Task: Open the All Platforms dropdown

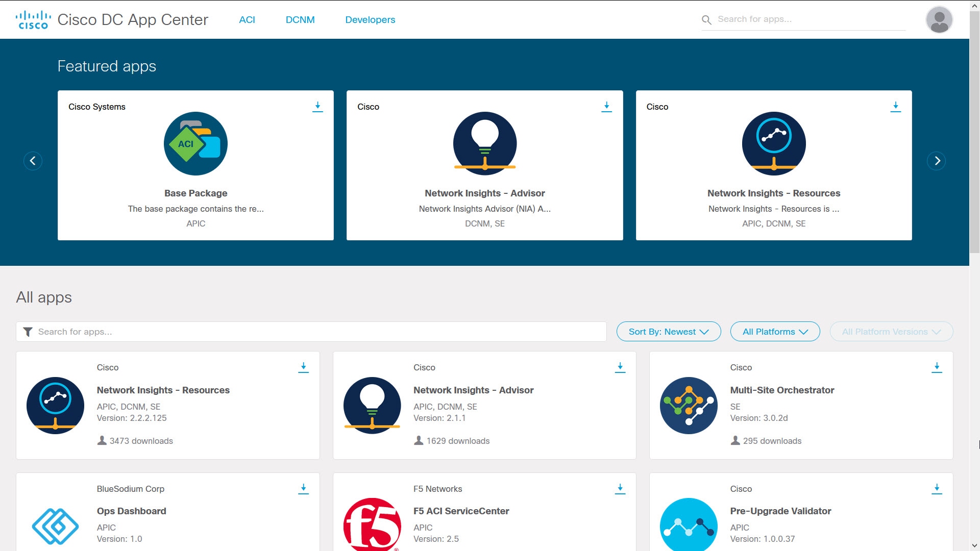Action: tap(775, 332)
